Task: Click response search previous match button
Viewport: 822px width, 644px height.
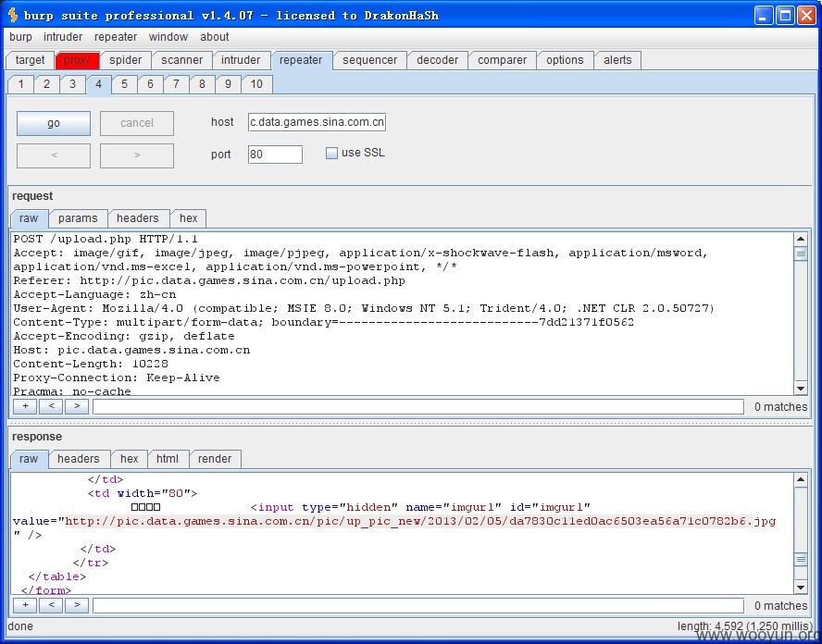Action: pyautogui.click(x=51, y=605)
